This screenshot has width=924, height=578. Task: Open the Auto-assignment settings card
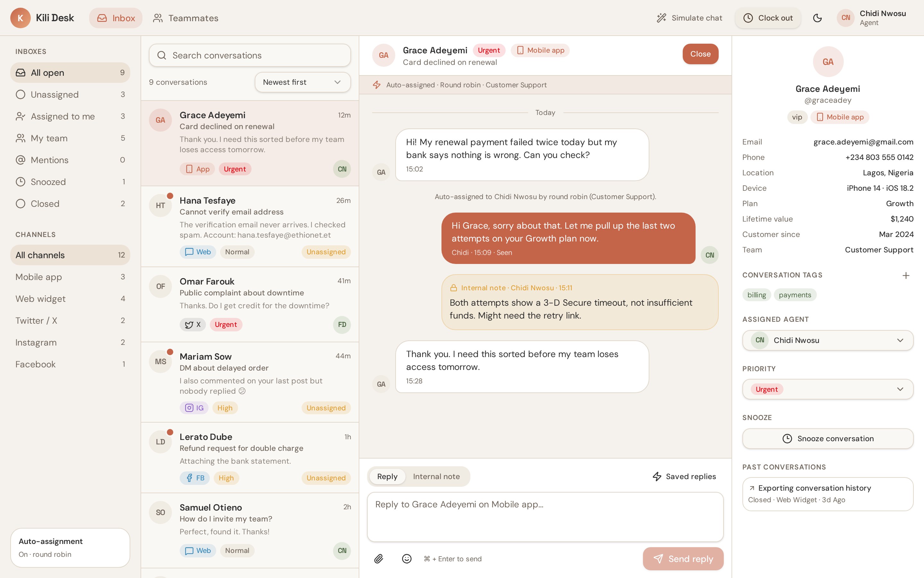(x=70, y=547)
